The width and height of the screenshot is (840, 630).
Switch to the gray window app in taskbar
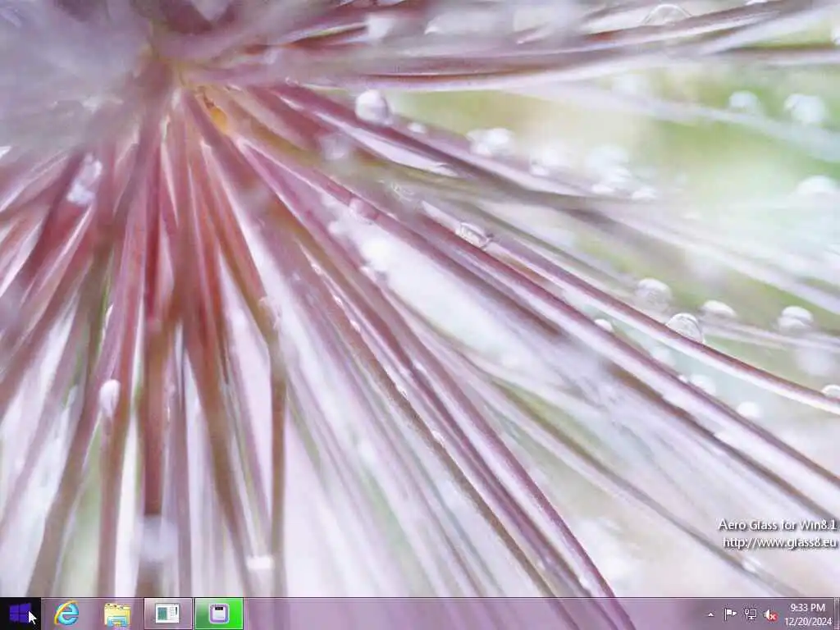[x=167, y=614]
